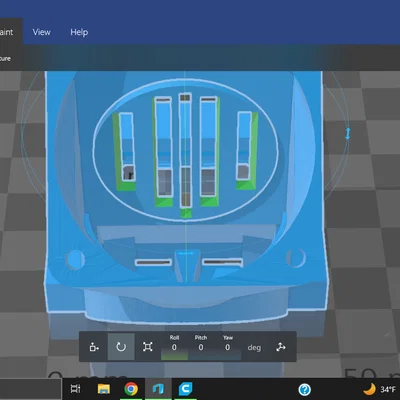Open the View menu
The image size is (400, 400).
point(41,32)
